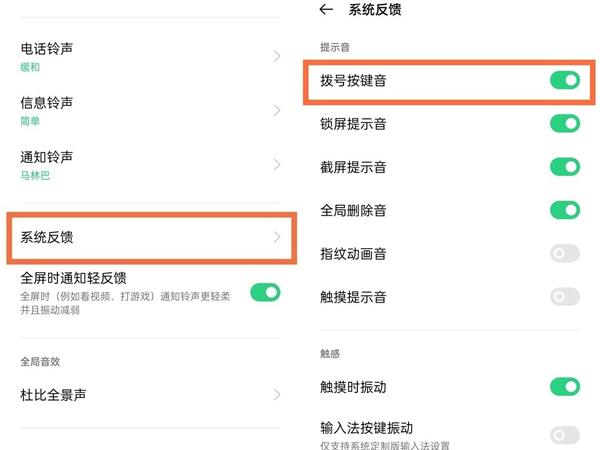Tap 马林巴 notification ringtone value

[x=35, y=175]
